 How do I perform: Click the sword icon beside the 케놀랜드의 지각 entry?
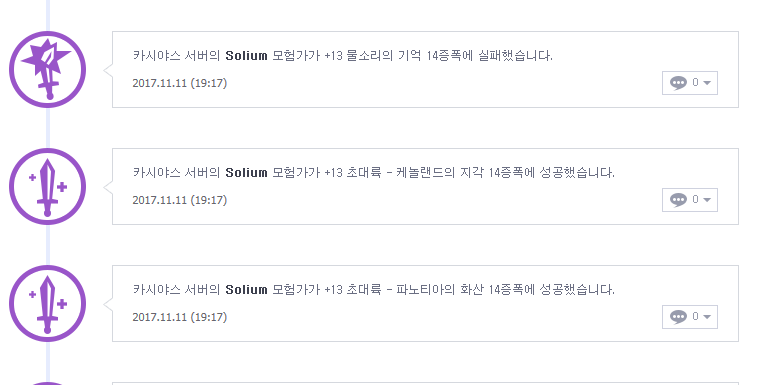click(x=48, y=186)
